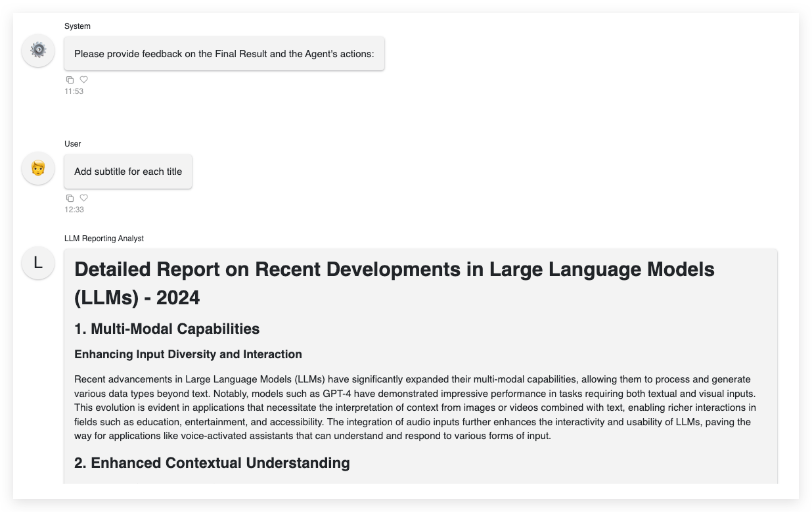Select the "System" role label
This screenshot has width=812, height=512.
pyautogui.click(x=78, y=26)
